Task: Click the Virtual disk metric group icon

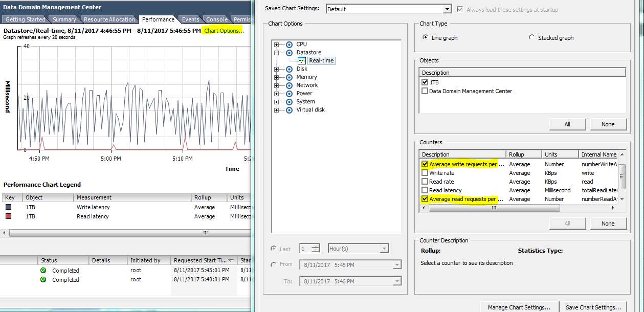Action: (290, 109)
